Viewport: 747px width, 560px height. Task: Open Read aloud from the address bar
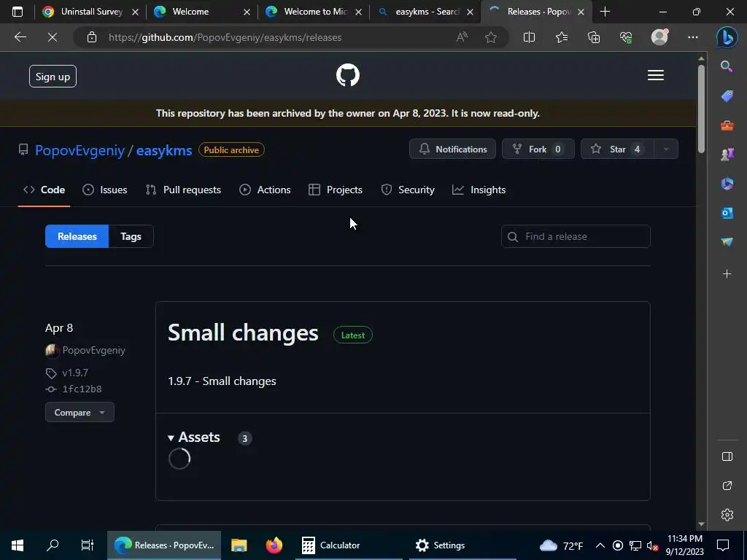(462, 37)
